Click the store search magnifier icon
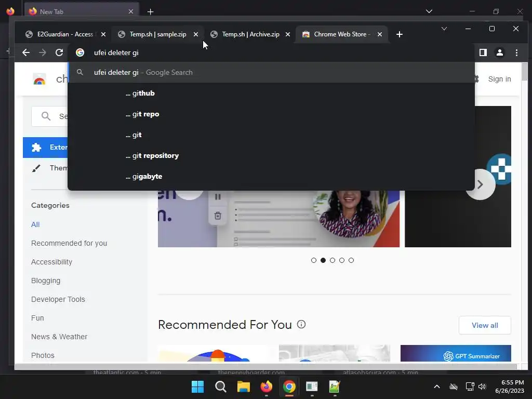The image size is (532, 399). pyautogui.click(x=46, y=116)
